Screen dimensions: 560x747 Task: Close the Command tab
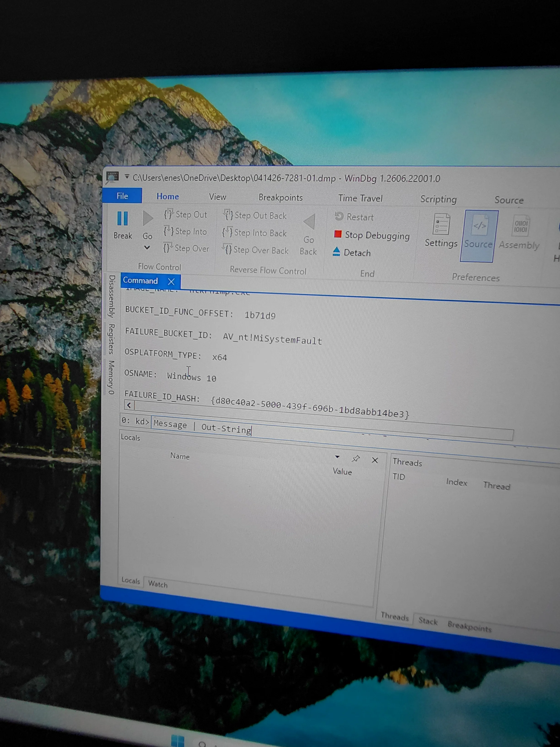171,281
